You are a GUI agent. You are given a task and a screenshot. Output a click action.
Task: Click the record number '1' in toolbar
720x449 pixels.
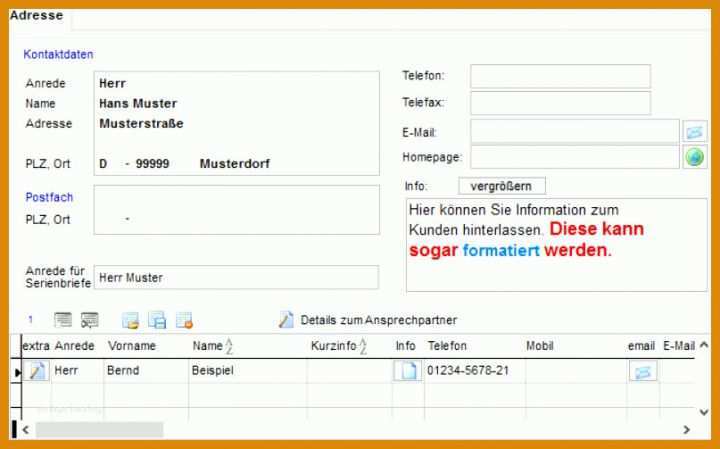30,319
